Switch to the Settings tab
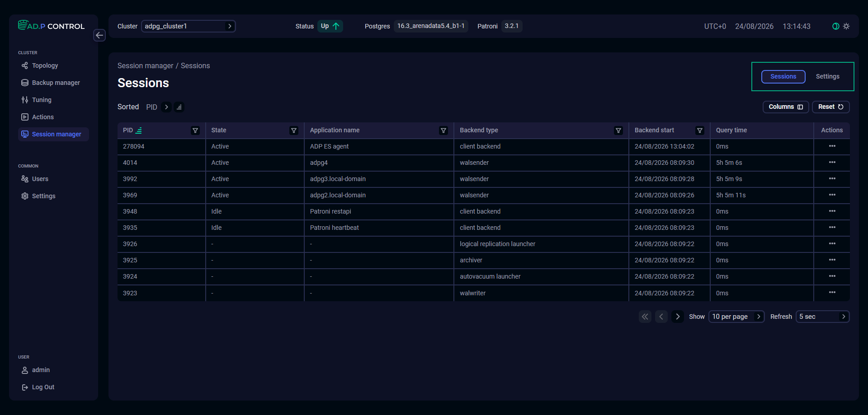The height and width of the screenshot is (415, 868). tap(827, 76)
